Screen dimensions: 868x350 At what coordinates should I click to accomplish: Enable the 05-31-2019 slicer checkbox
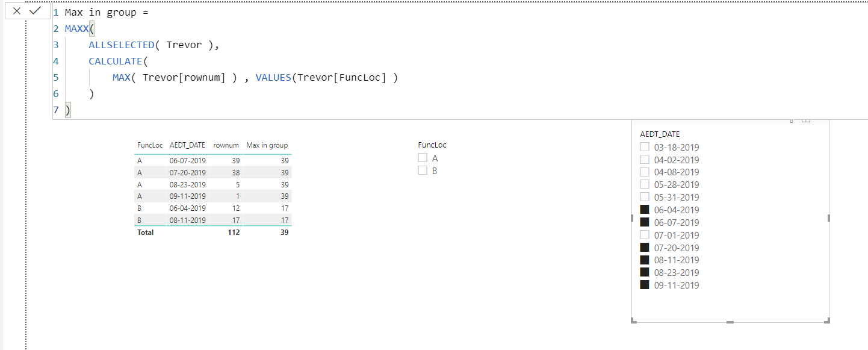645,197
